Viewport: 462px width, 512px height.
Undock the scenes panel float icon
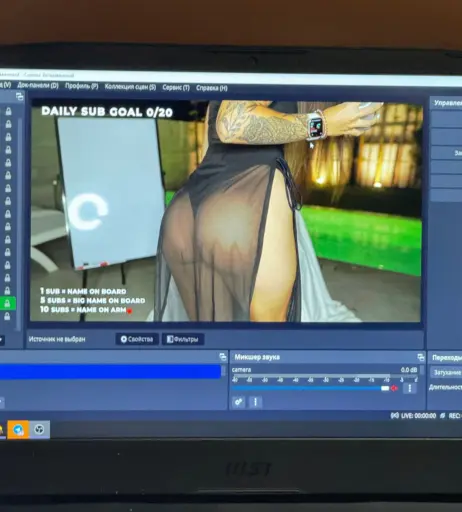click(223, 357)
